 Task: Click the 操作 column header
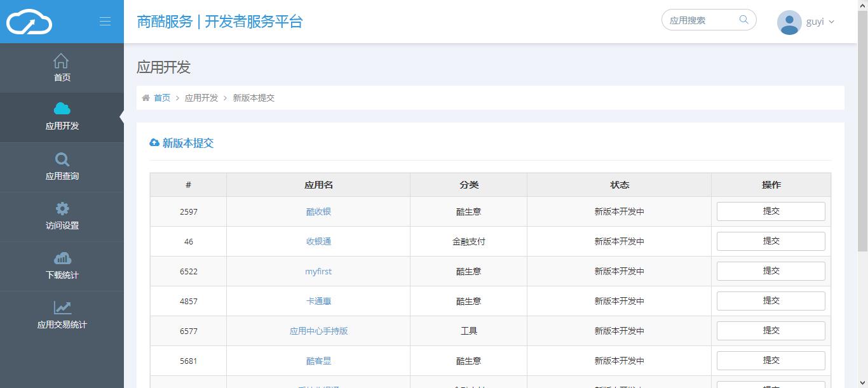[x=771, y=185]
